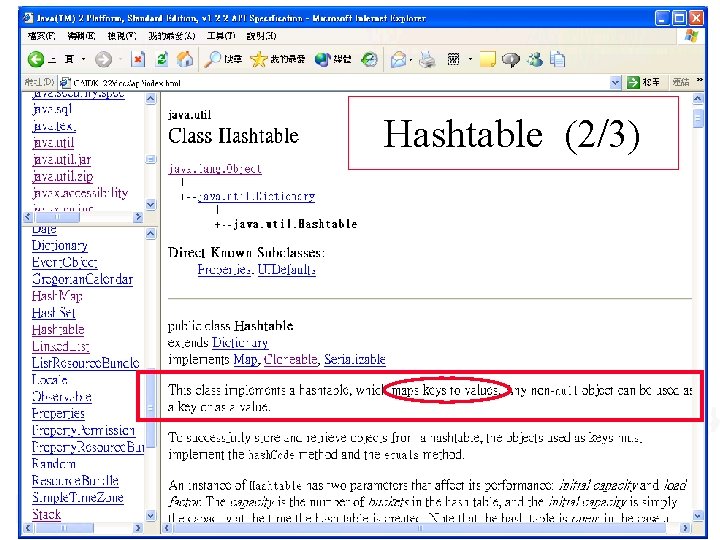Open the 檔案(F) menu

pyautogui.click(x=41, y=35)
